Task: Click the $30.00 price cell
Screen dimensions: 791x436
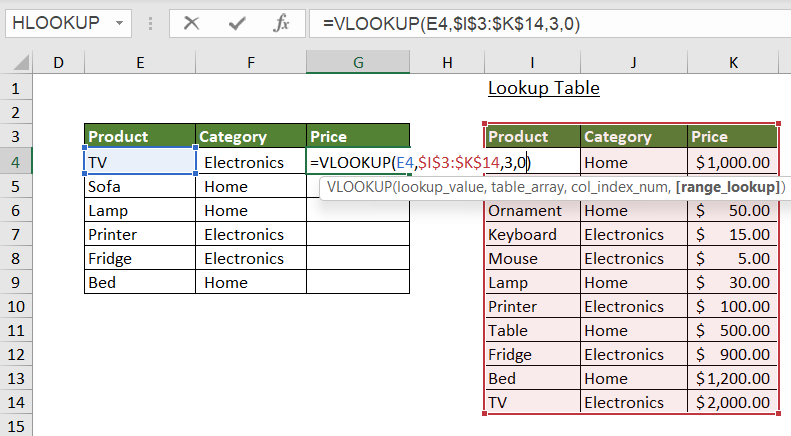Action: [732, 282]
